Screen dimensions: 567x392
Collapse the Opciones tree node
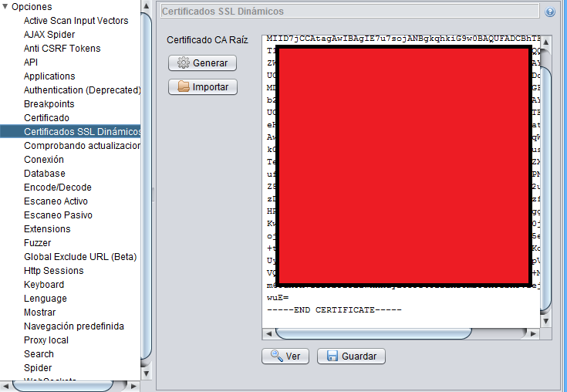(x=5, y=6)
